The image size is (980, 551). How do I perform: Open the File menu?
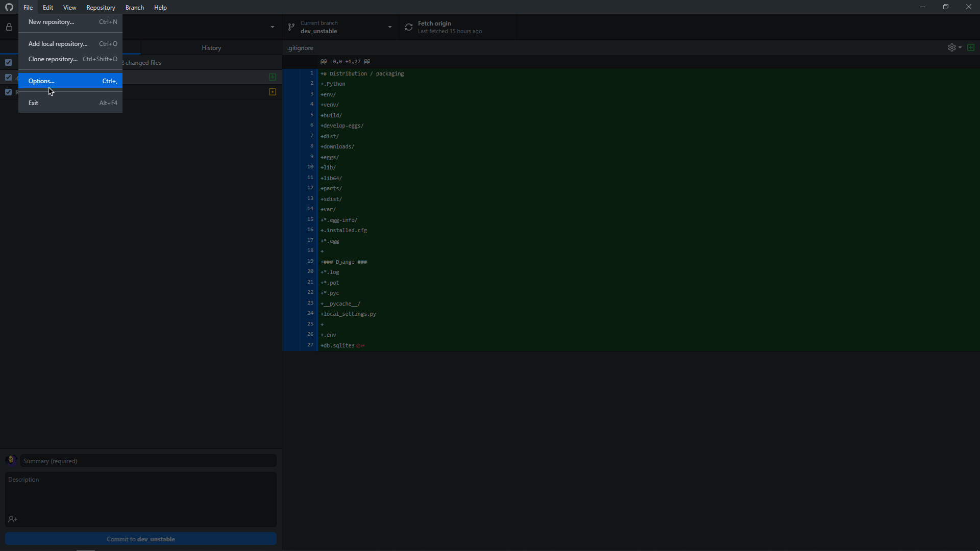[x=28, y=8]
